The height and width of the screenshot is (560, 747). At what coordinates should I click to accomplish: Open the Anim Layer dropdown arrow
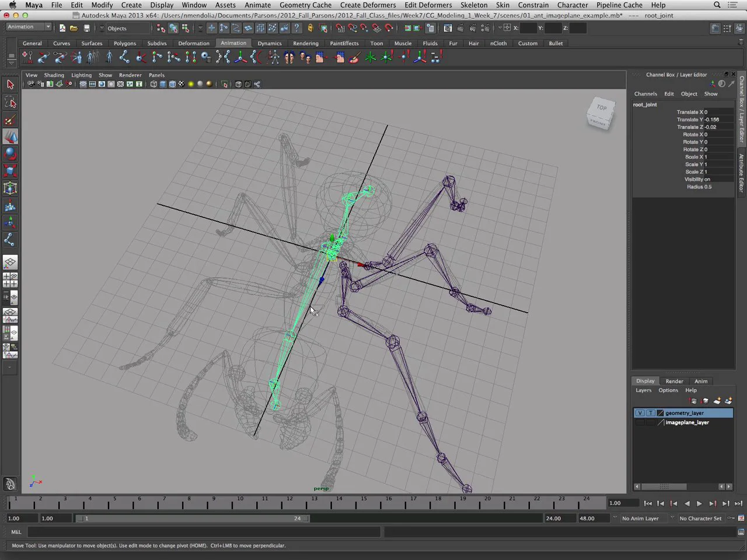(x=615, y=518)
